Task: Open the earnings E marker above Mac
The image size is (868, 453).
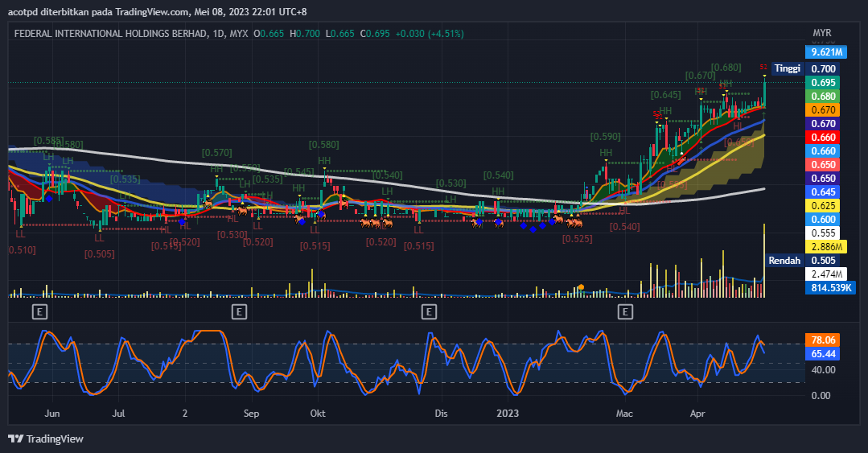Action: pyautogui.click(x=625, y=311)
